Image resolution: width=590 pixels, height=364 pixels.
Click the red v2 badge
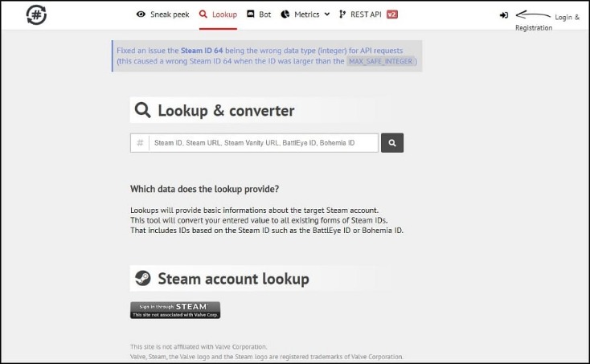[x=391, y=14]
